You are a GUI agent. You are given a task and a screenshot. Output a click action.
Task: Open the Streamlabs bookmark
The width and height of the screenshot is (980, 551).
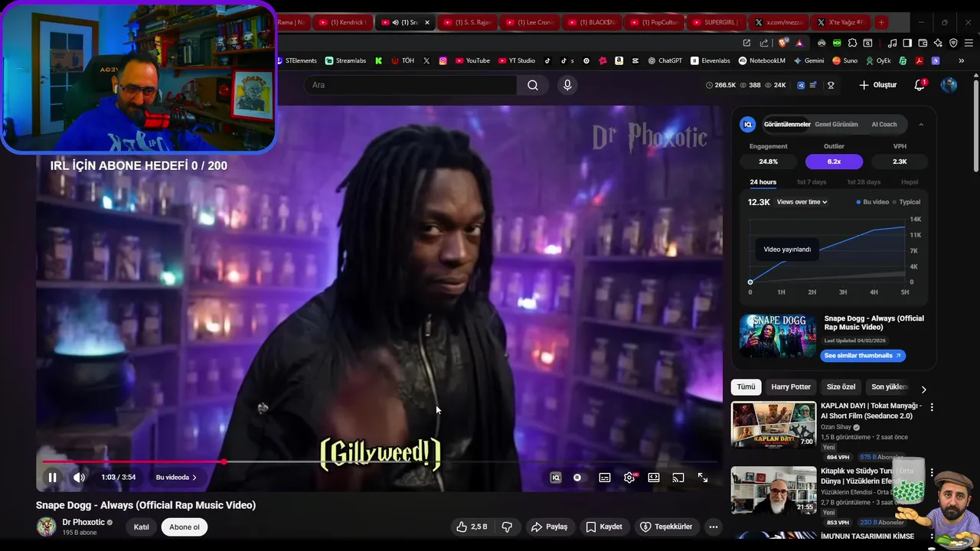pyautogui.click(x=345, y=60)
